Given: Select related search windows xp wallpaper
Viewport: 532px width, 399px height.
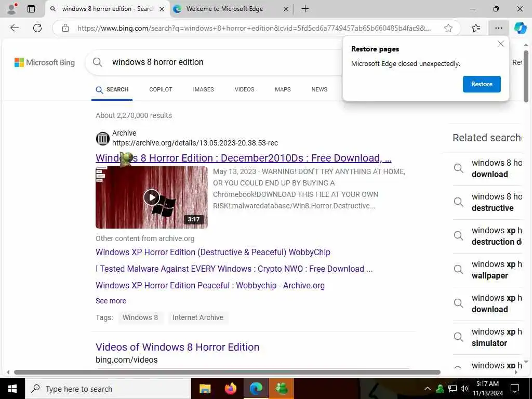Looking at the screenshot, I should click(488, 270).
